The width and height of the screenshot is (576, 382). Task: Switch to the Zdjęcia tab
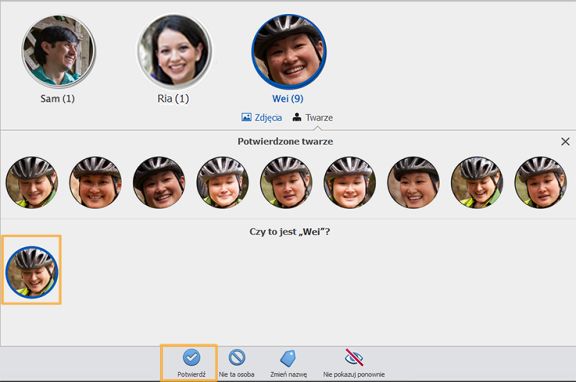click(262, 118)
